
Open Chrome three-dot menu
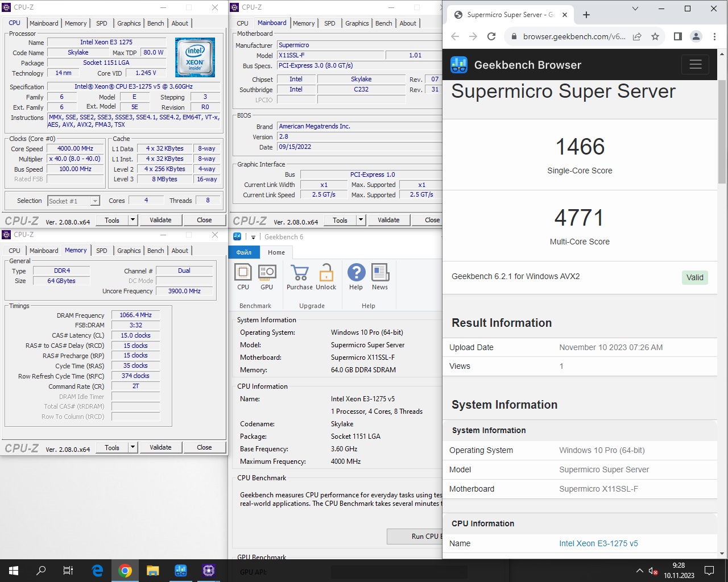714,36
